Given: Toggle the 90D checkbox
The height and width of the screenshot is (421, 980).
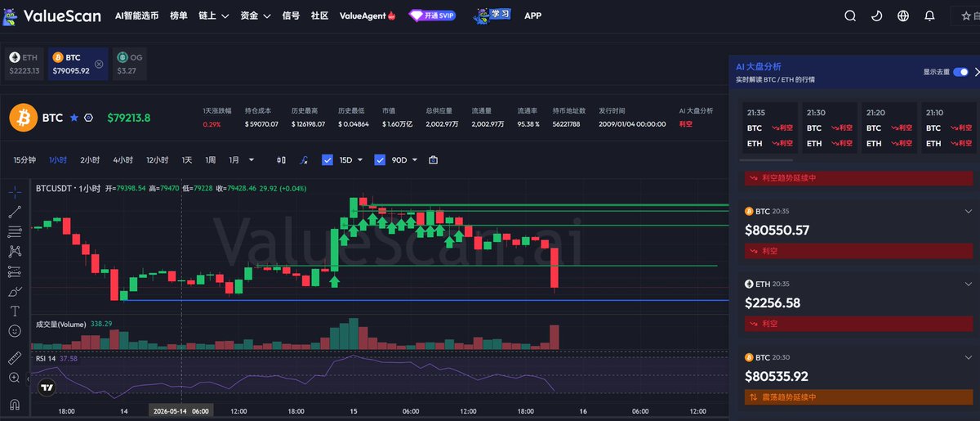Looking at the screenshot, I should click(380, 160).
